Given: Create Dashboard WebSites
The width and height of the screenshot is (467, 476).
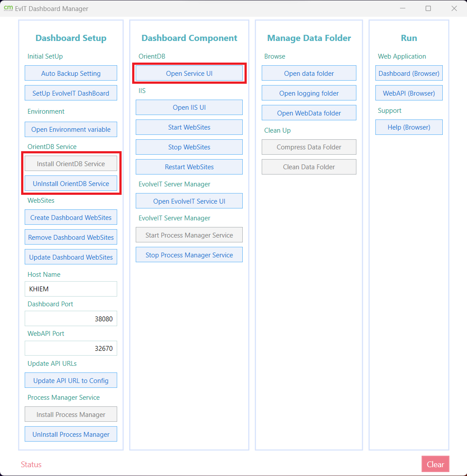Looking at the screenshot, I should (70, 217).
